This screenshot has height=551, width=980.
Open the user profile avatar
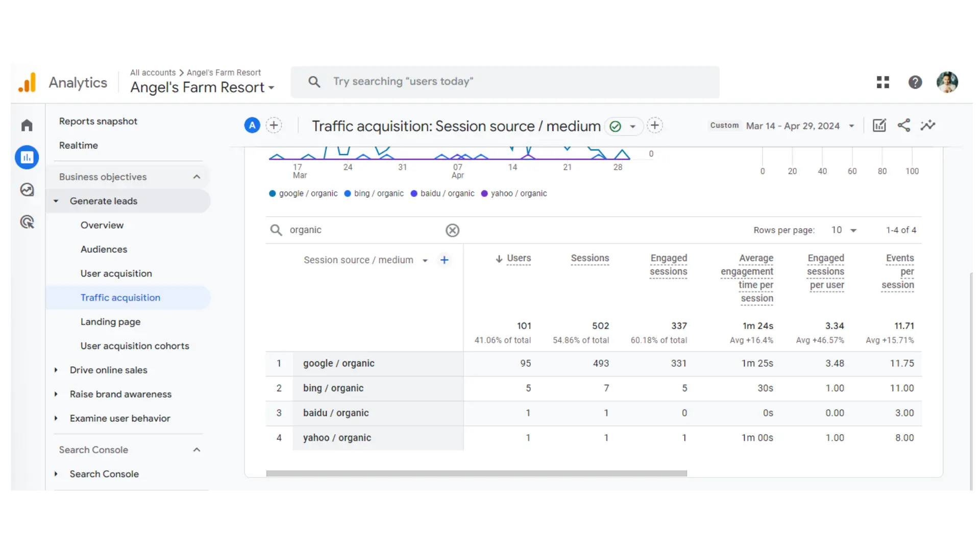(x=947, y=82)
